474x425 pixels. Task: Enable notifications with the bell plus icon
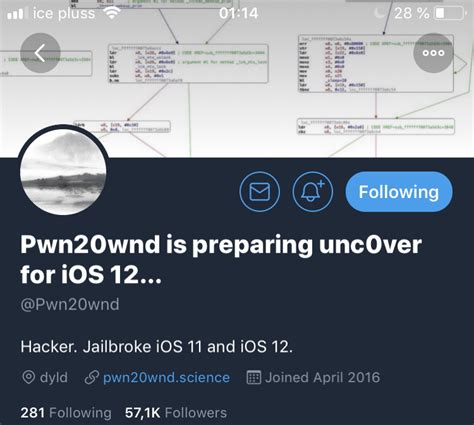click(312, 192)
